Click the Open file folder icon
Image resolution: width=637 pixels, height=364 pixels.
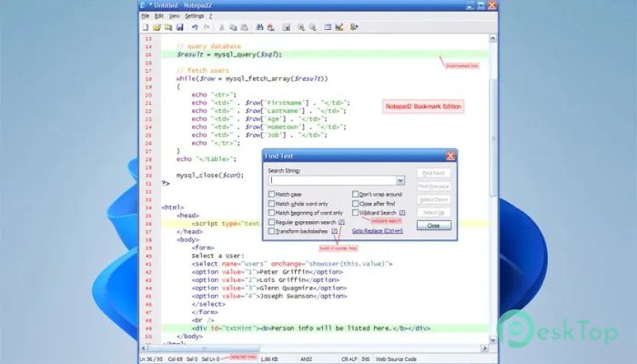pyautogui.click(x=157, y=27)
